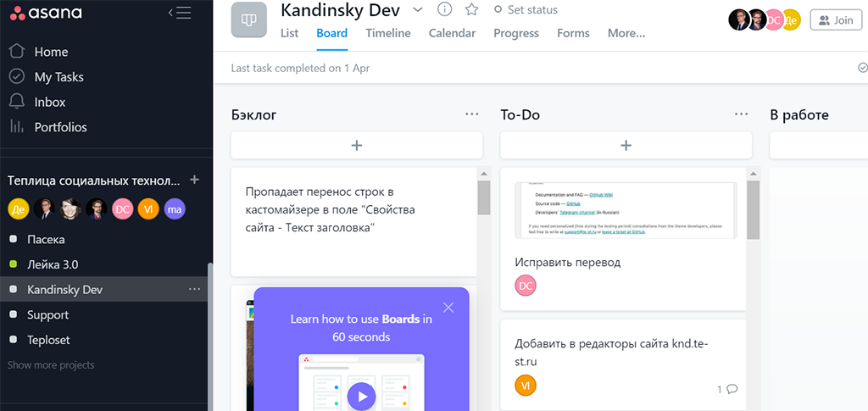Open Home from the sidebar
The height and width of the screenshot is (411, 868).
(51, 52)
